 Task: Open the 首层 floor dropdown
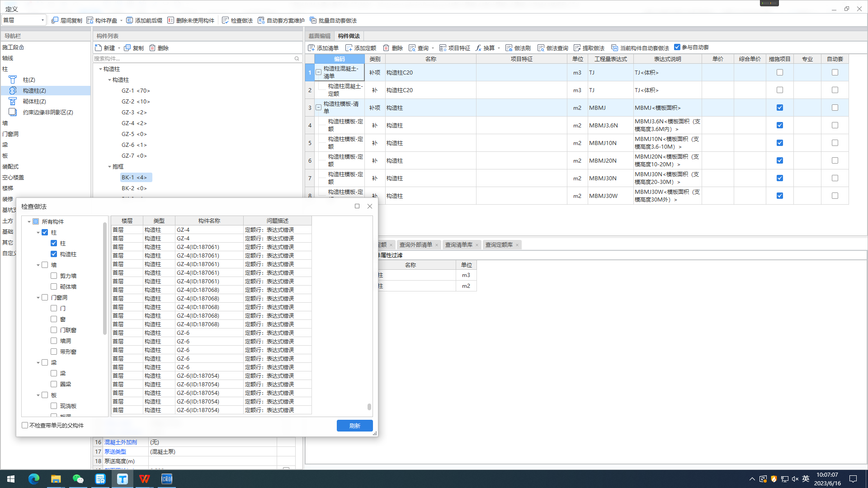click(x=24, y=20)
